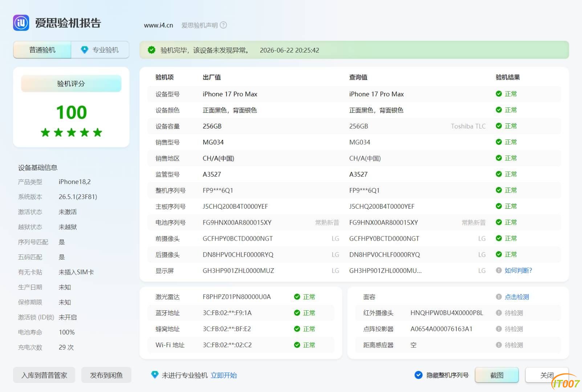
Task: Select the queried sales region CH/A(中国)
Action: click(365, 158)
